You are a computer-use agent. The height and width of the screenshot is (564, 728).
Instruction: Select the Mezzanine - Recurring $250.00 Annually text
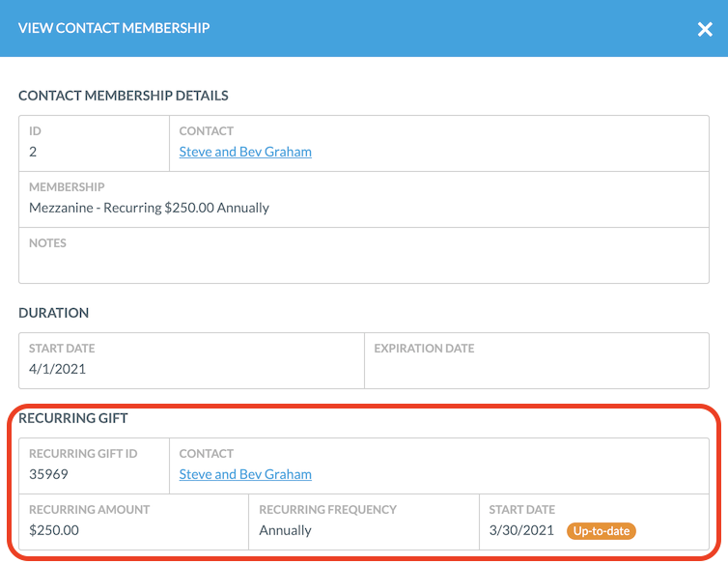tap(149, 208)
